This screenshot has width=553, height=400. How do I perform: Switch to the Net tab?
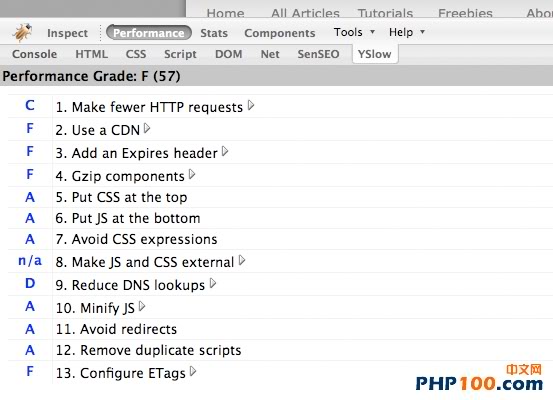click(270, 54)
